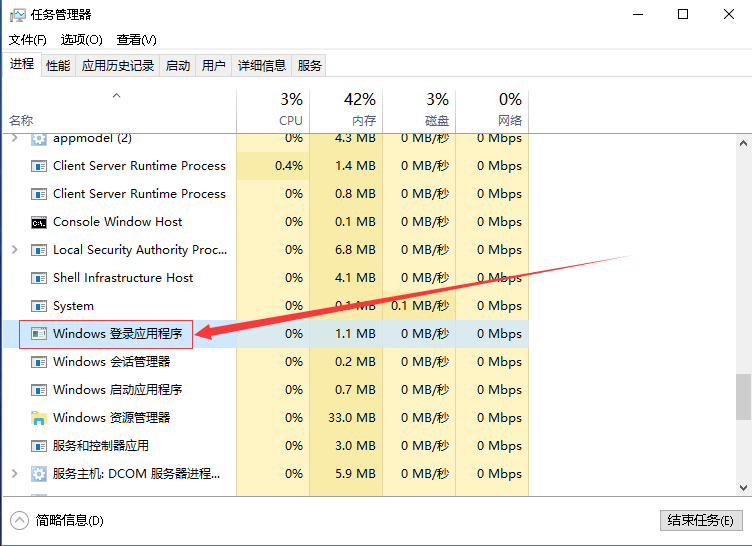The image size is (752, 546).
Task: Select the Console Window Host row name
Action: point(118,222)
